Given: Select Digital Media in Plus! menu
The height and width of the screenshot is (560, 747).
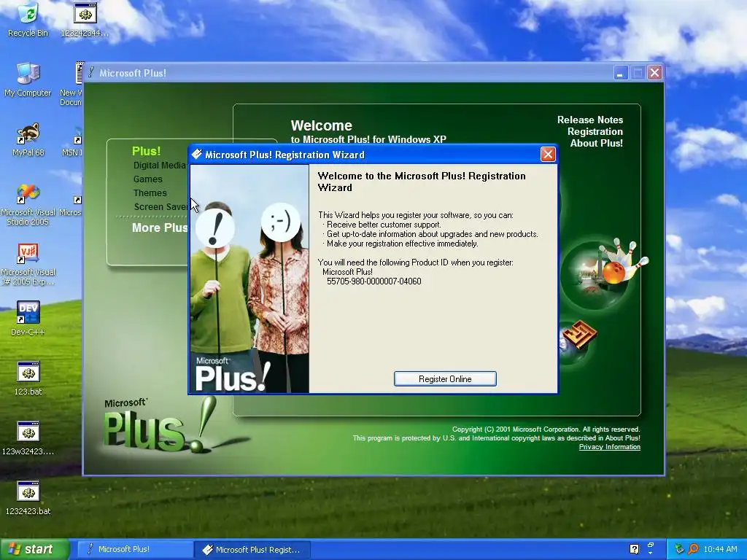Looking at the screenshot, I should coord(160,166).
